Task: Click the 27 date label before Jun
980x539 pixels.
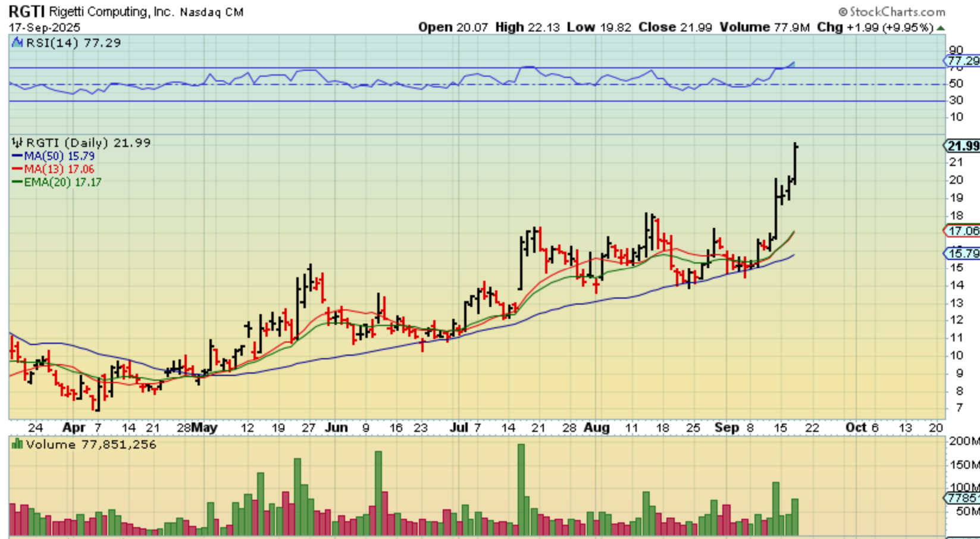Action: tap(308, 428)
